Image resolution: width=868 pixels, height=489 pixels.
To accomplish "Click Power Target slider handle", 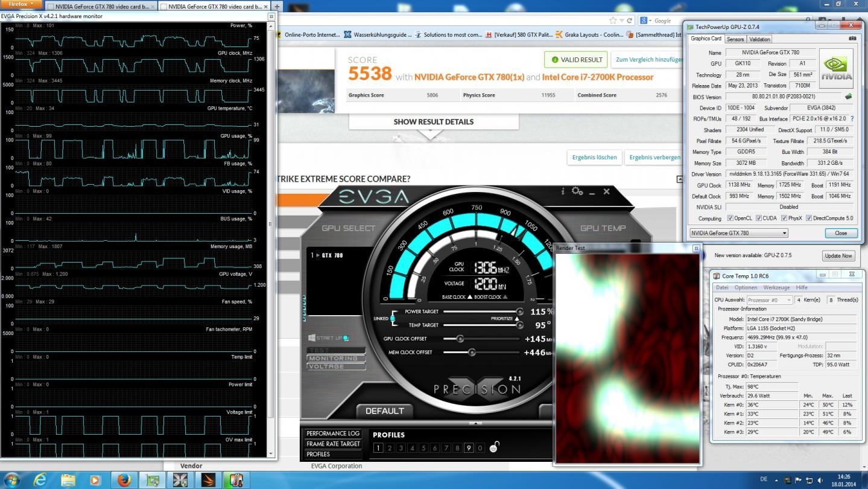I will (x=520, y=312).
